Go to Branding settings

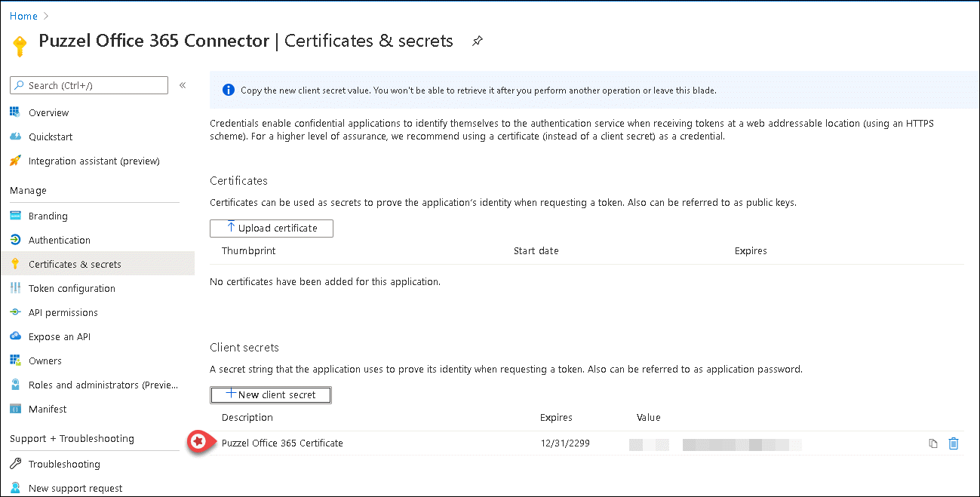coord(48,216)
